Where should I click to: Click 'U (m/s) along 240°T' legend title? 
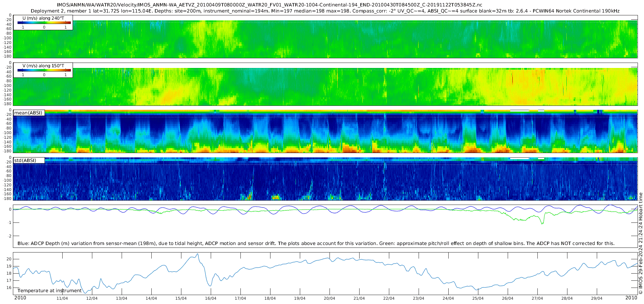[43, 18]
